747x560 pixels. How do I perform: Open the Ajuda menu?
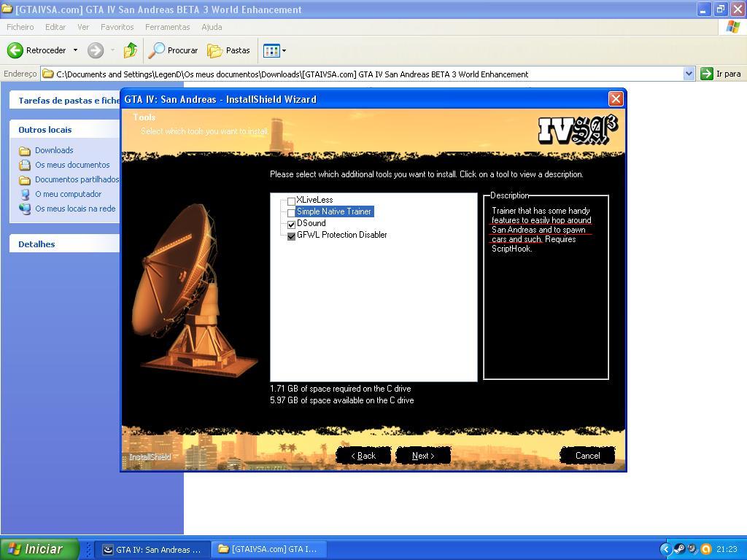coord(212,27)
